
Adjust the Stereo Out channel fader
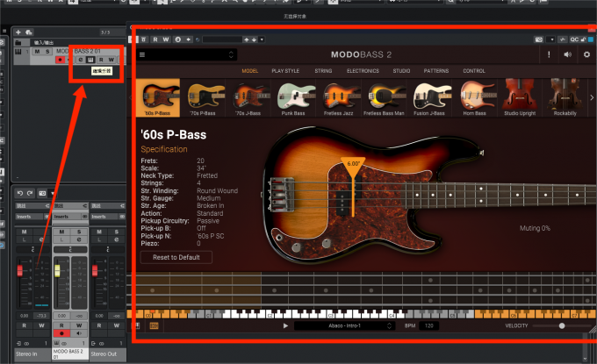point(95,270)
